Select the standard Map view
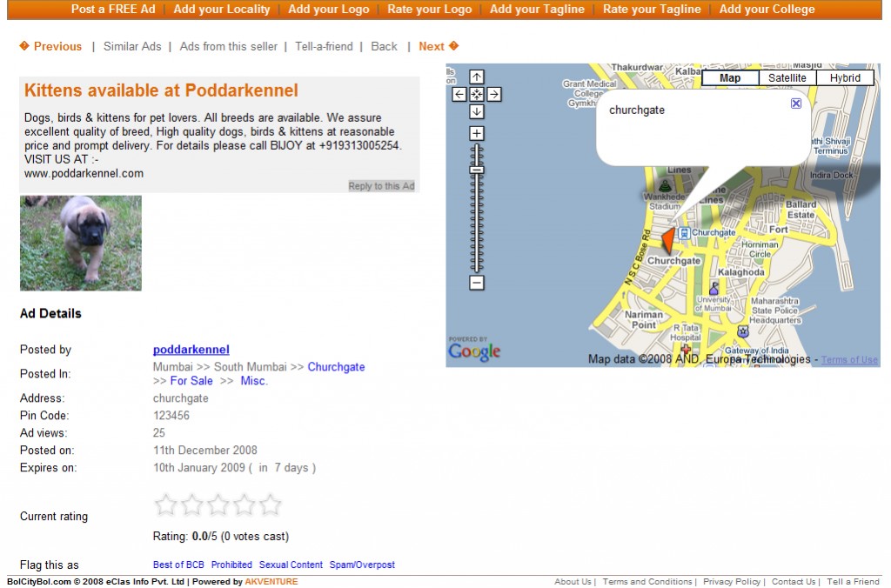Screen dimensions: 891x588 point(730,78)
